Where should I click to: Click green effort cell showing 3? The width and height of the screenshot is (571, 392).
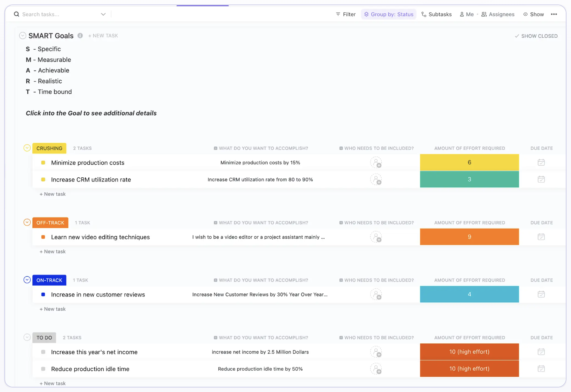point(469,179)
